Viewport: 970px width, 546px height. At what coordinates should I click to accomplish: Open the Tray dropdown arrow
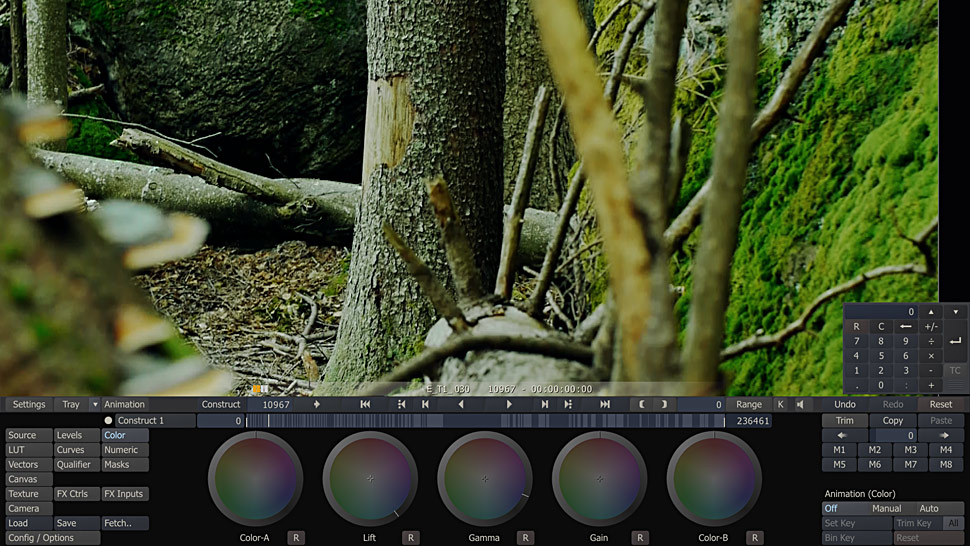pos(95,405)
